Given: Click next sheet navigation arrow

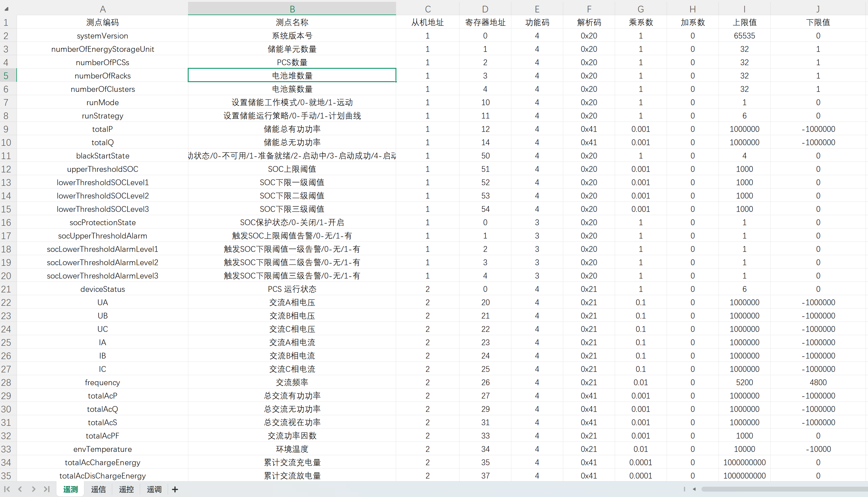Looking at the screenshot, I should (x=33, y=489).
